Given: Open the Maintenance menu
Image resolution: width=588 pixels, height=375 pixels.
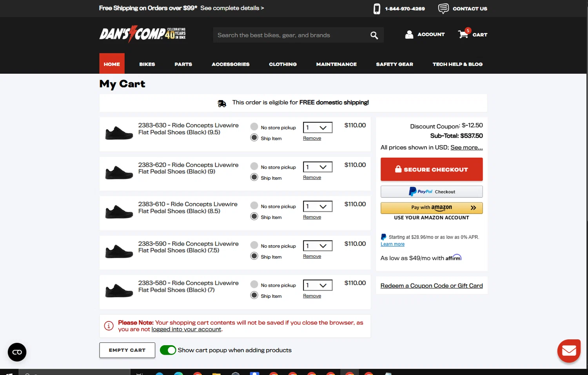Looking at the screenshot, I should [336, 64].
